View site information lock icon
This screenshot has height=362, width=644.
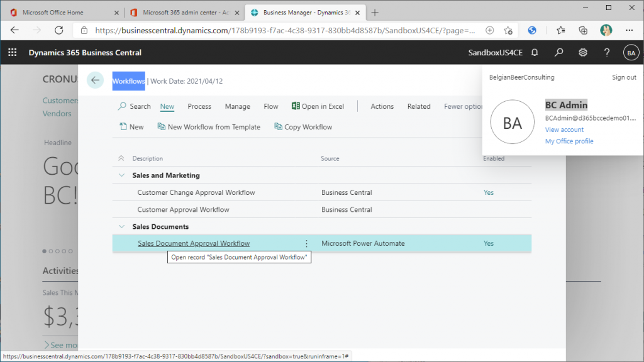coord(84,30)
